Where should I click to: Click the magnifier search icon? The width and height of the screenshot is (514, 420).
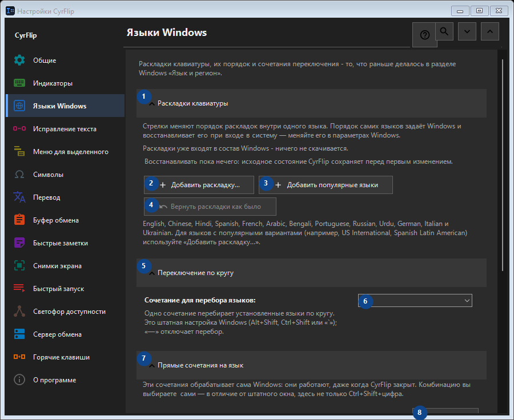(444, 31)
